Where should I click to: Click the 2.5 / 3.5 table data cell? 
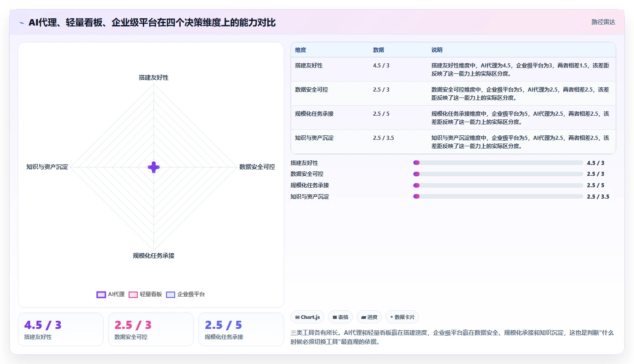pos(384,138)
